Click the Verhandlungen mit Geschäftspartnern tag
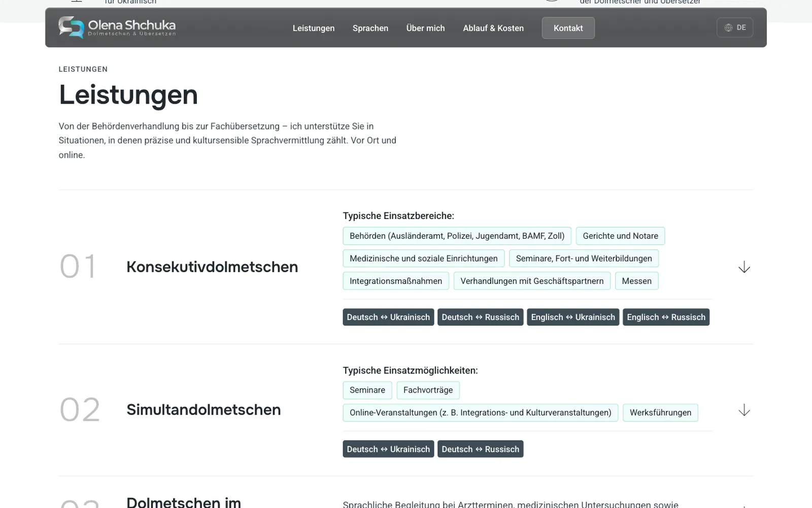Screen dimensions: 812x508 click(532, 281)
